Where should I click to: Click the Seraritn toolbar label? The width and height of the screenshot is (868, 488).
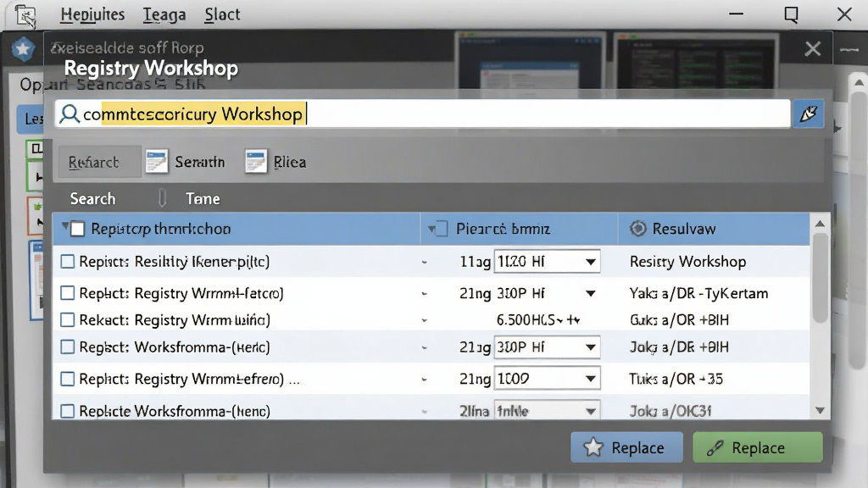click(200, 162)
